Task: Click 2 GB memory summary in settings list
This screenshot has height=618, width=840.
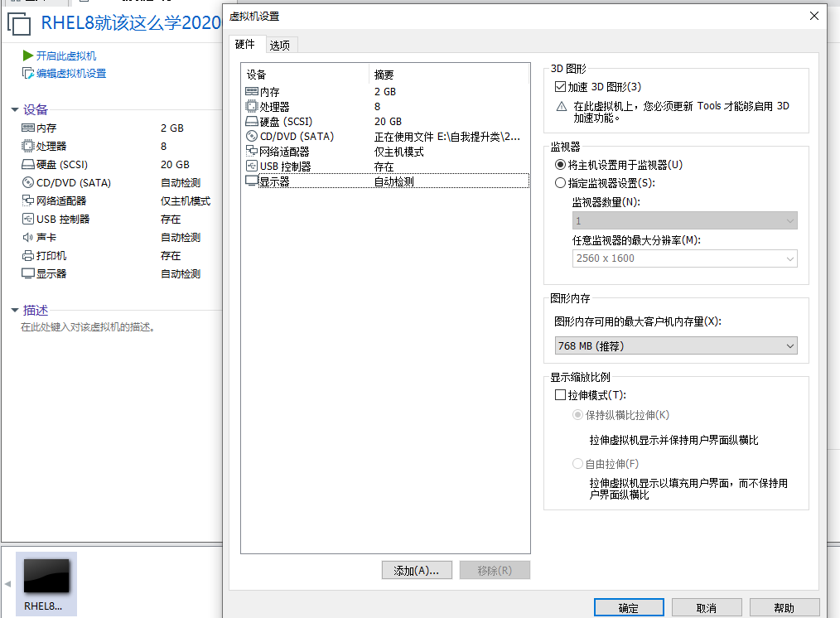Action: [385, 91]
